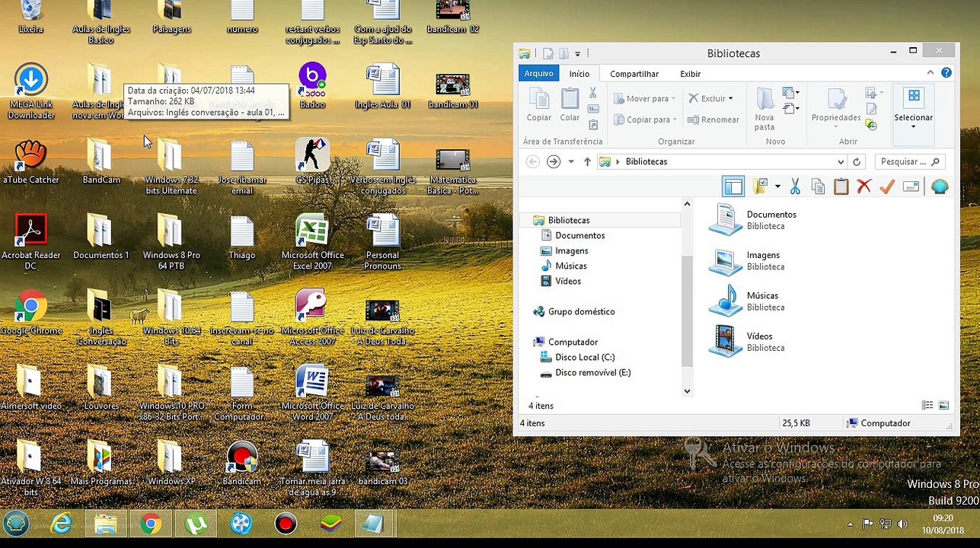The image size is (980, 548).
Task: Click navigation pane scrollbar up arrow
Action: tap(687, 204)
